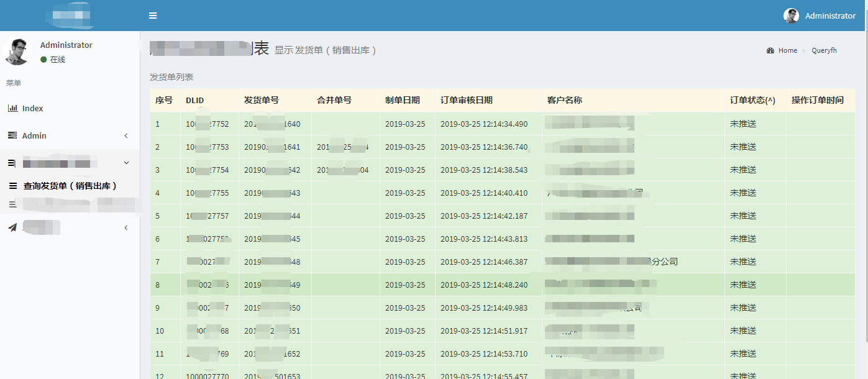Click the Administrator avatar in the top navbar
868x379 pixels.
[x=791, y=16]
